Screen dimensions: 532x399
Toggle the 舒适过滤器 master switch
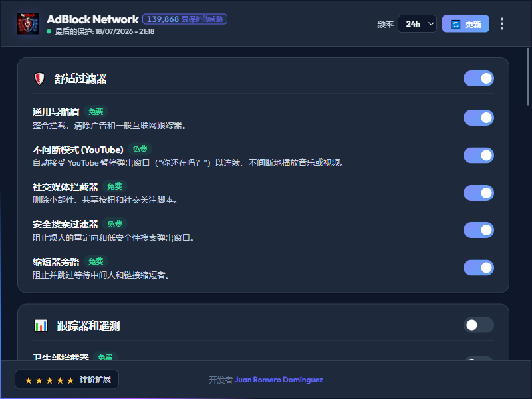pyautogui.click(x=478, y=78)
